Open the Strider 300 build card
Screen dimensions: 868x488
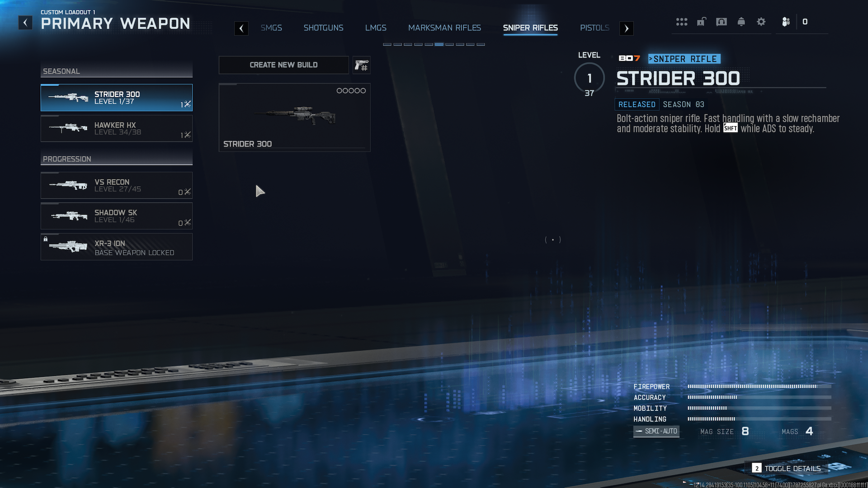(295, 117)
